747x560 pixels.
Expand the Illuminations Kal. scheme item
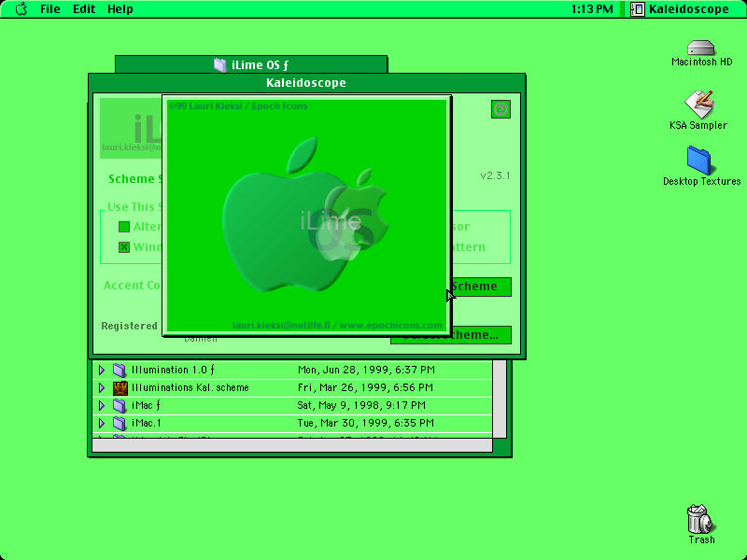(x=102, y=387)
